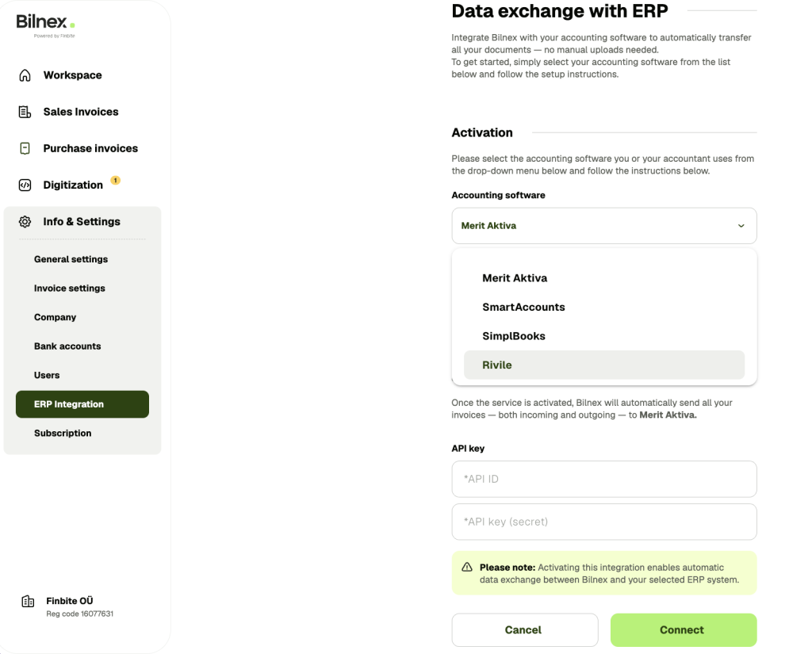Focus the API key (secret) field
Viewport: 812px width, 654px height.
tap(603, 522)
